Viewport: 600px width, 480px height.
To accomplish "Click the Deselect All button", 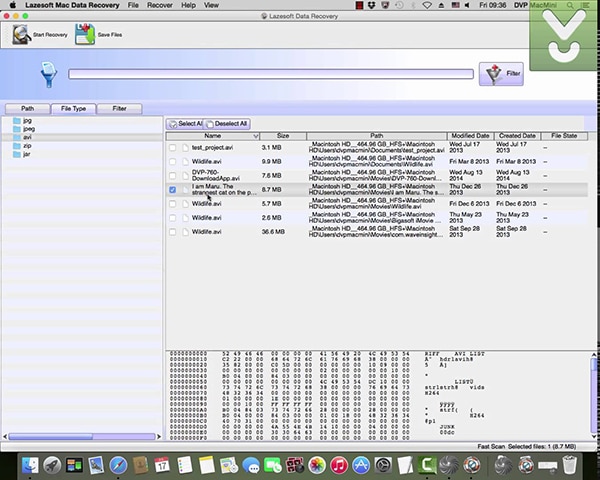I will [227, 124].
